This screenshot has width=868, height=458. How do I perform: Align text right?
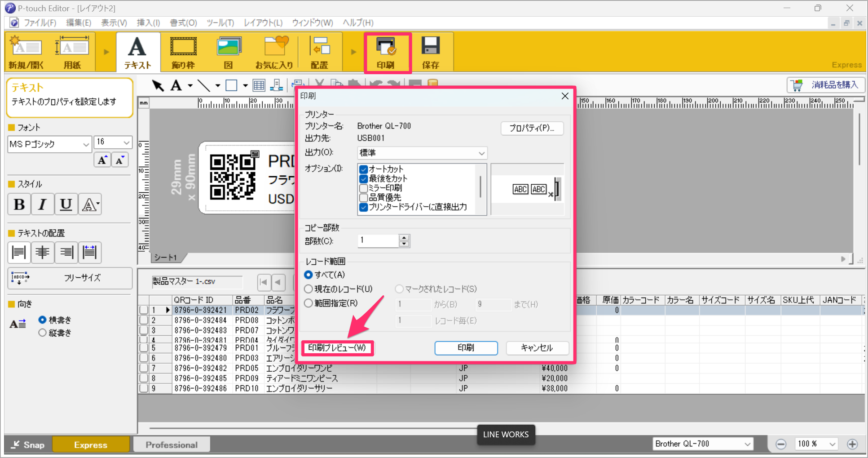point(66,252)
